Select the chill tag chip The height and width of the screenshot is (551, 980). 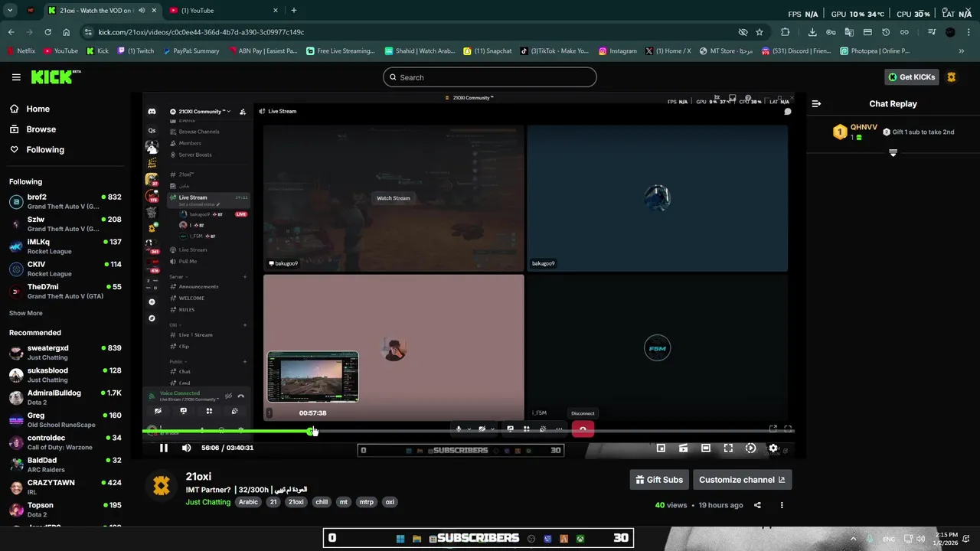[322, 502]
